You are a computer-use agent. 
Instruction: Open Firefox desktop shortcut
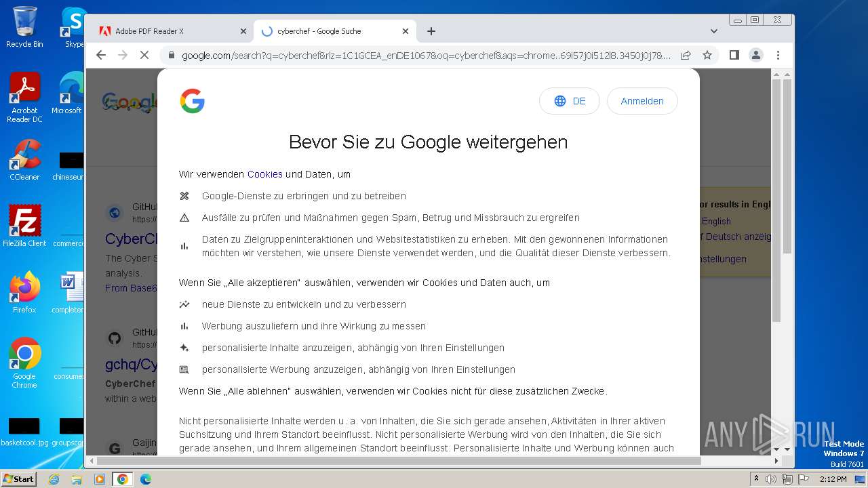[x=24, y=292]
